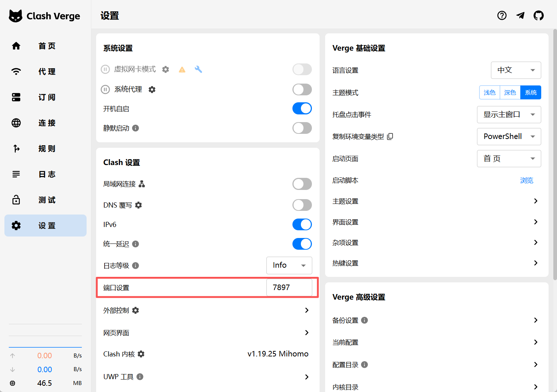This screenshot has width=557, height=392.
Task: Open the 日志等级 Info dropdown
Action: [289, 265]
